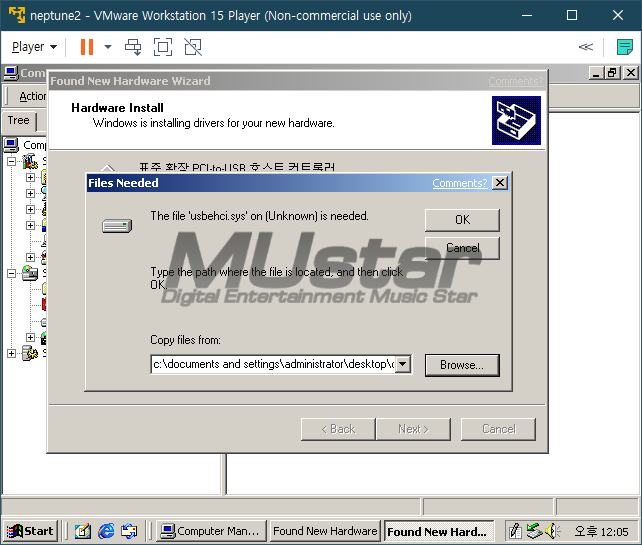Open the Windows Start menu
This screenshot has height=545, width=642.
click(30, 531)
